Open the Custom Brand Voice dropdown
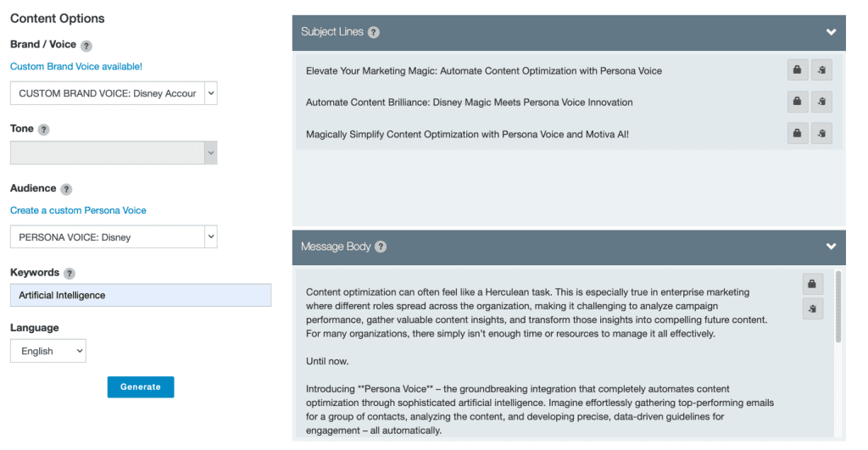Screen dimensions: 868x450 tap(114, 93)
